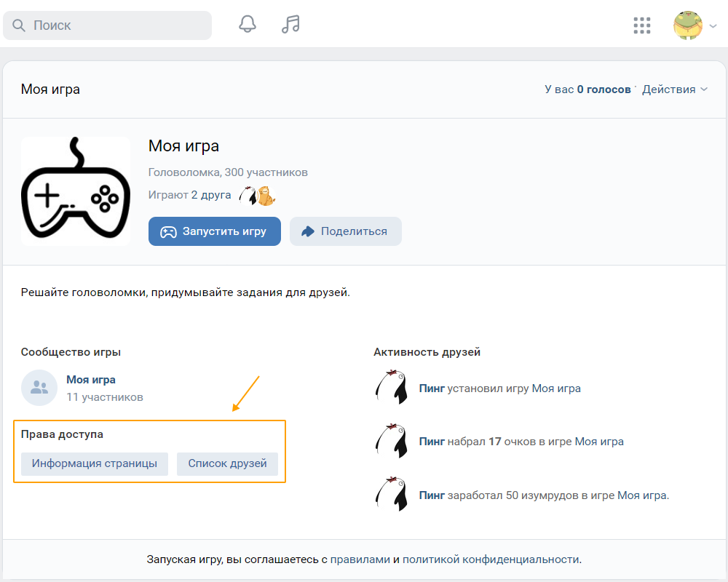Screen dimensions: 728x582
Task: Open the правилами link
Action: pos(360,559)
